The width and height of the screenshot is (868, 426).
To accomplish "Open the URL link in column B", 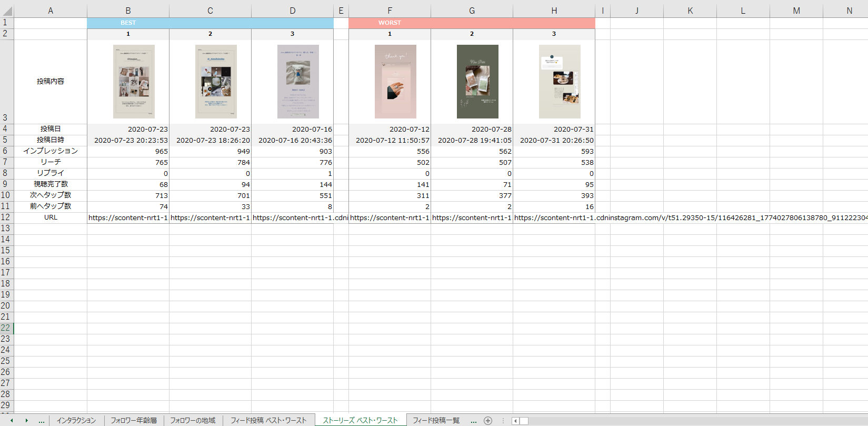I will (128, 217).
